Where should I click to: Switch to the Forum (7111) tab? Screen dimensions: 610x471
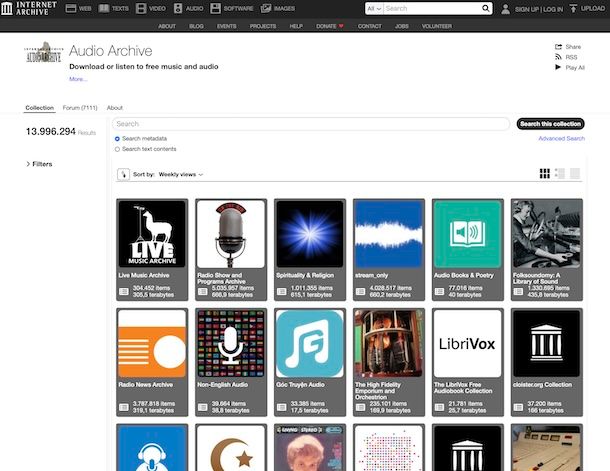coord(80,108)
